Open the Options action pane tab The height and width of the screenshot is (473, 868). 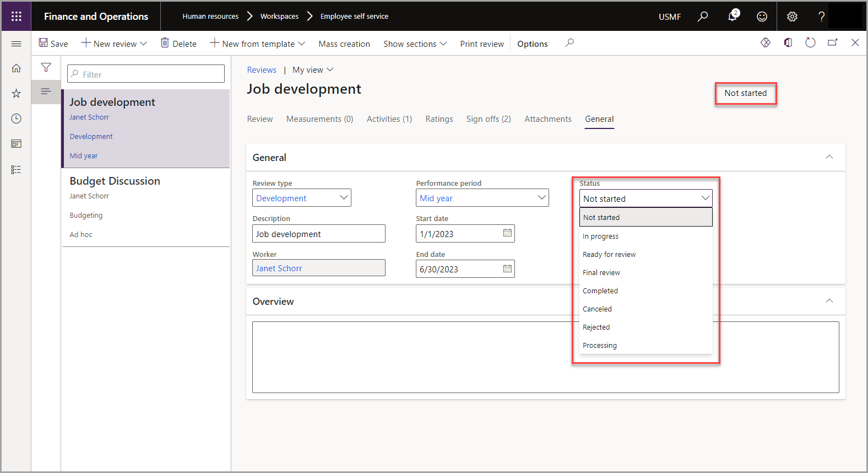(533, 44)
